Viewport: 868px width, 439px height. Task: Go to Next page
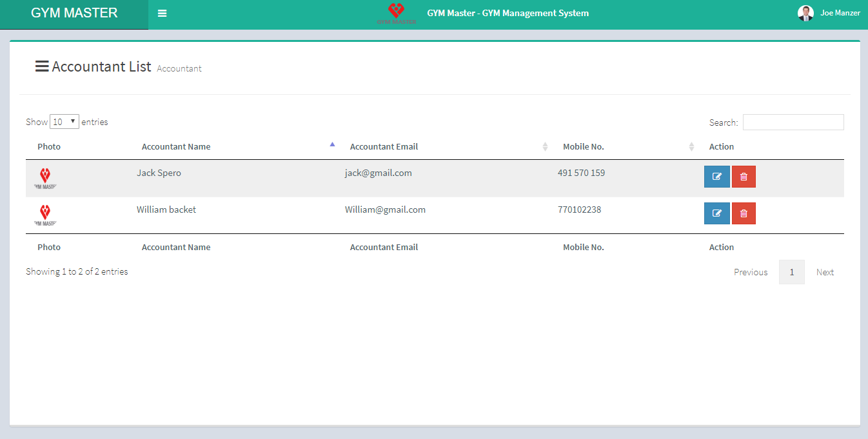(x=825, y=272)
